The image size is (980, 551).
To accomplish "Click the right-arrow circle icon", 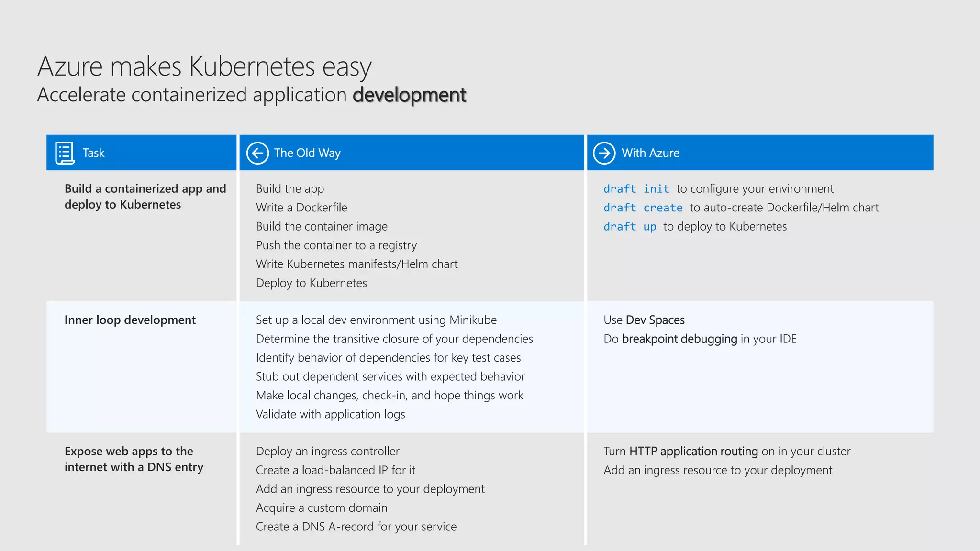I will 604,153.
